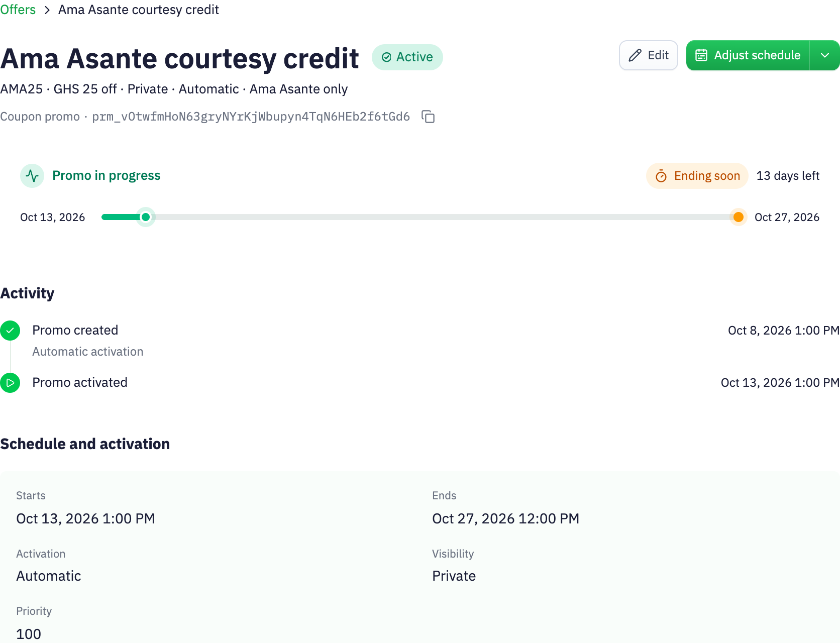
Task: Click the "Ama Asante courtesy credit" page title
Action: 179,58
